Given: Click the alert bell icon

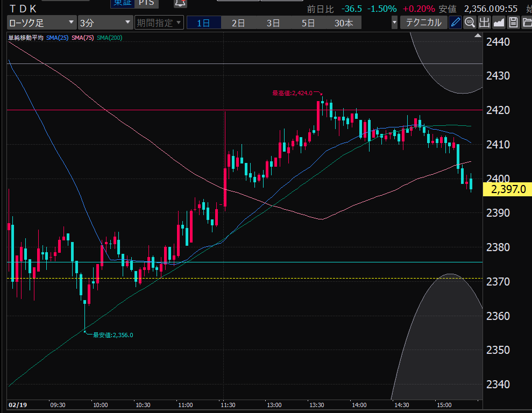Looking at the screenshot, I should (x=181, y=3).
